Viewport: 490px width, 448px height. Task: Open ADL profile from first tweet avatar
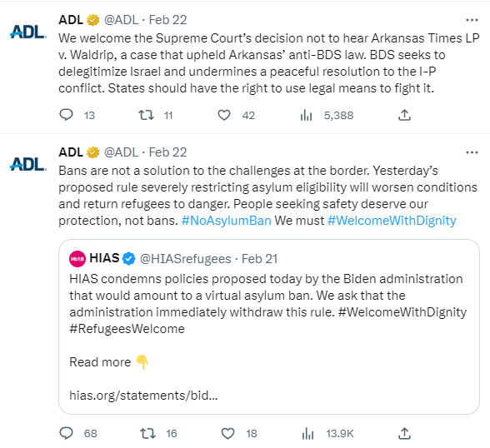28,32
